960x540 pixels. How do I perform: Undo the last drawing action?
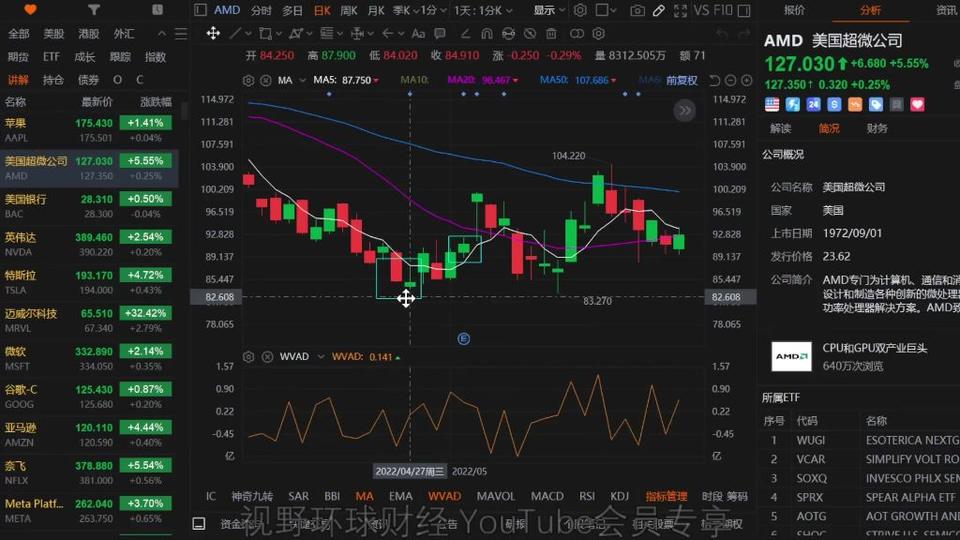pos(722,34)
